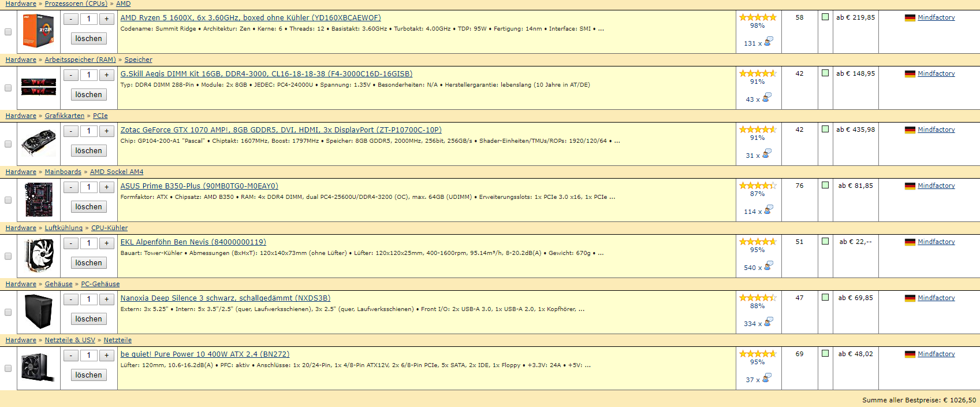Screen dimensions: 980x407
Task: Open the Zotac graphics card thumbnail
Action: (x=38, y=143)
